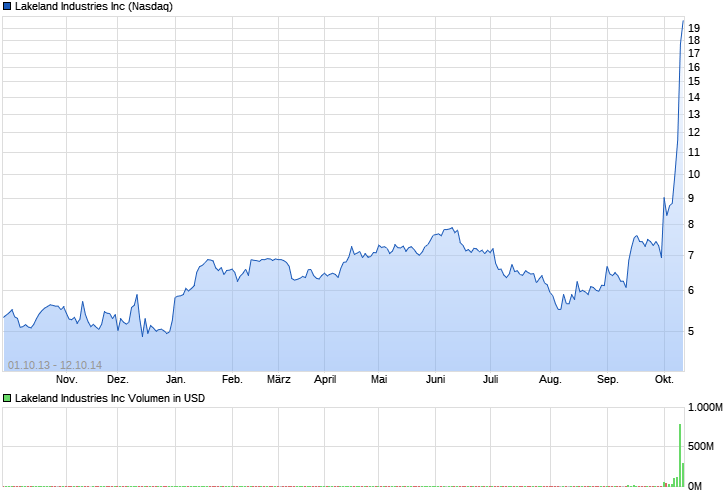The height and width of the screenshot is (496, 726).
Task: Click the 'Aug.' month axis label
Action: [550, 379]
